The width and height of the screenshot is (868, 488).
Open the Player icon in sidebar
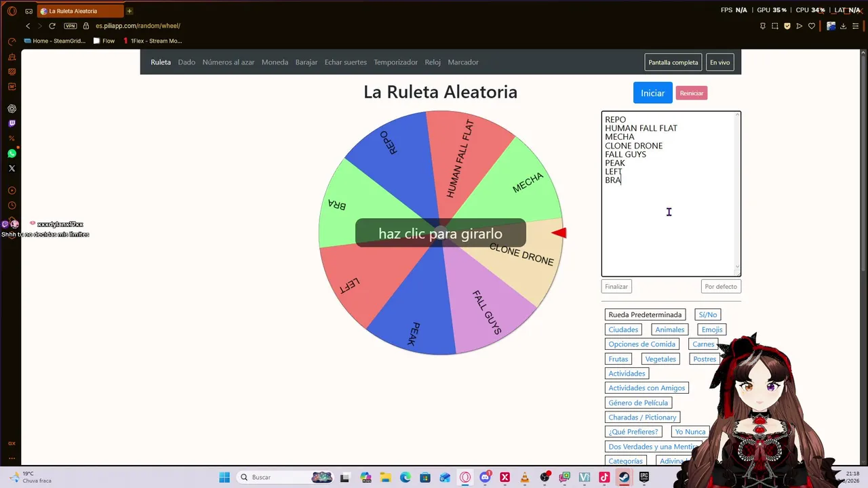click(12, 190)
